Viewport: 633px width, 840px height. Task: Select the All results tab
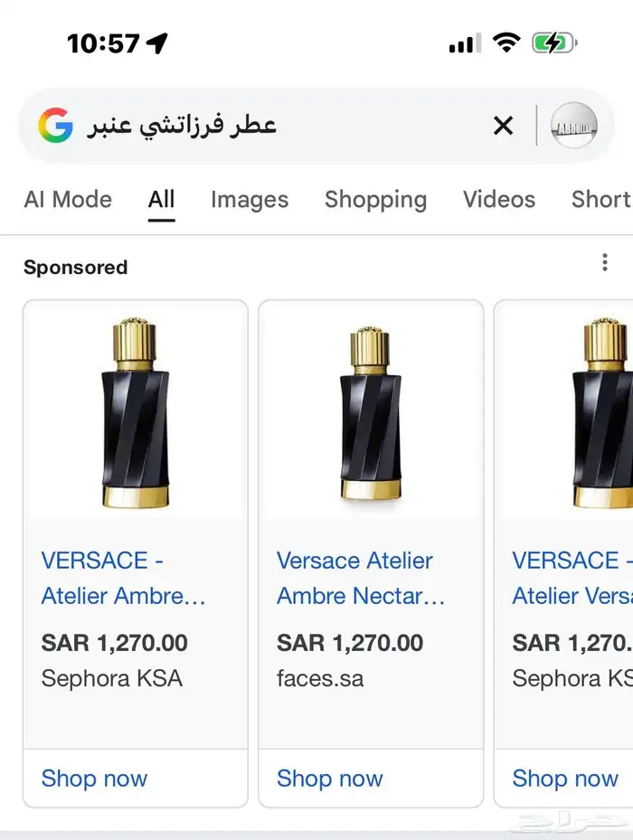161,200
